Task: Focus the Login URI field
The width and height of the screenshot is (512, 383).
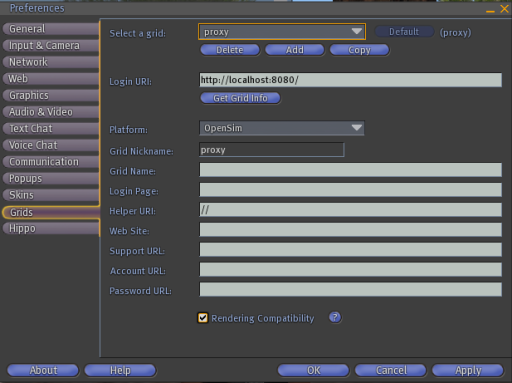Action: tap(350, 80)
